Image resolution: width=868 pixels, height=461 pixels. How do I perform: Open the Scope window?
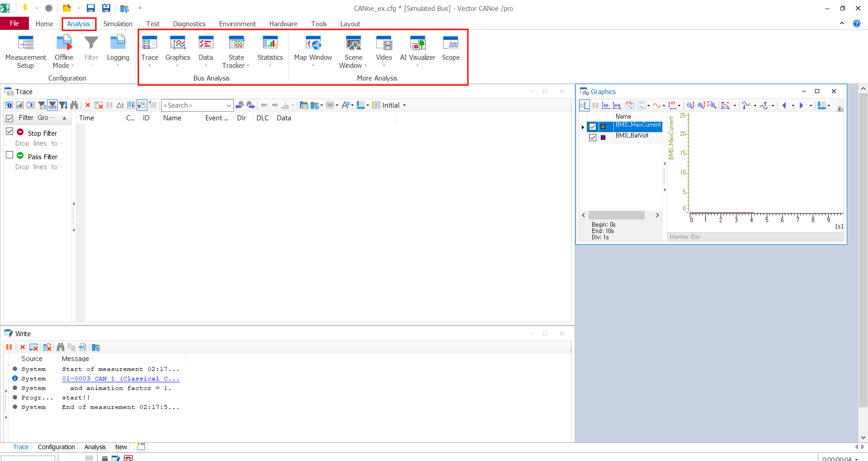tap(451, 48)
